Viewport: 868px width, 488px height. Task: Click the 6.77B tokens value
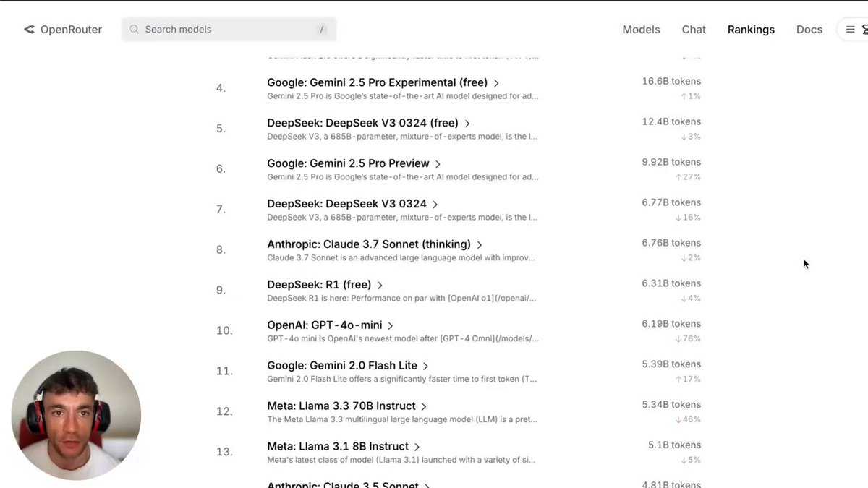[x=671, y=202]
